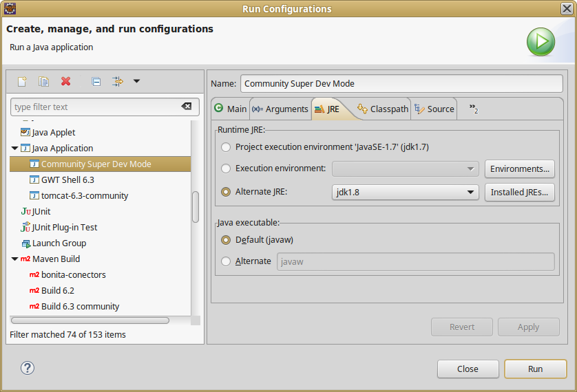Select the JRE tab
577x392 pixels.
[x=328, y=109]
